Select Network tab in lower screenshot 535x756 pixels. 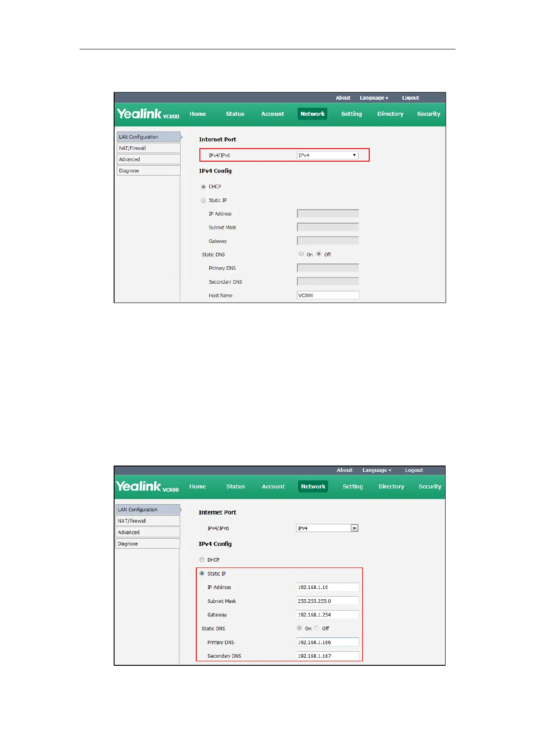pos(313,487)
